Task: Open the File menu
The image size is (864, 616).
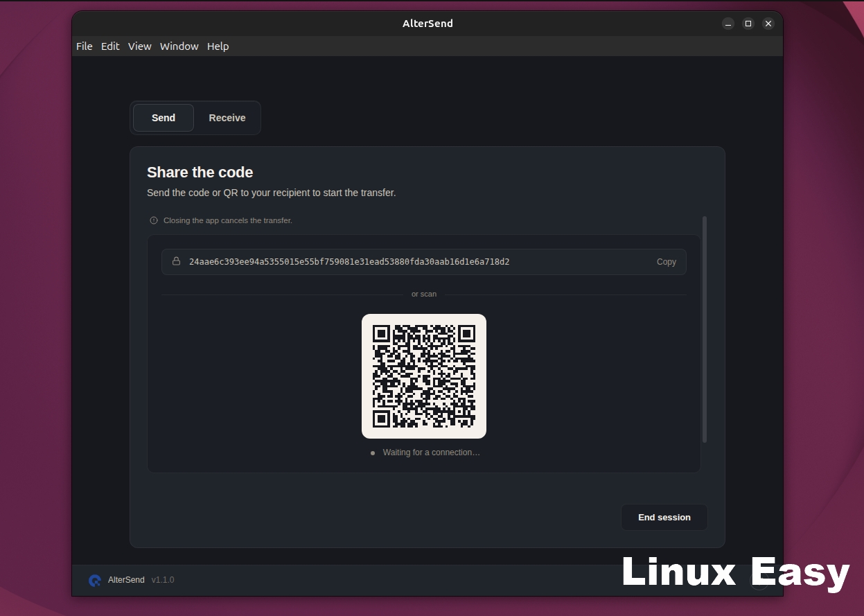Action: click(x=85, y=46)
